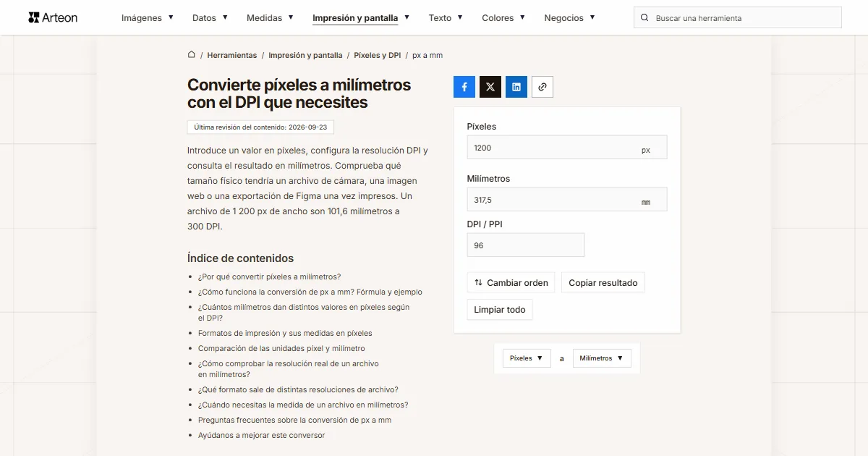Jump to ¿Cómo comprobar la resolución real?
This screenshot has height=456, width=868.
pyautogui.click(x=289, y=368)
